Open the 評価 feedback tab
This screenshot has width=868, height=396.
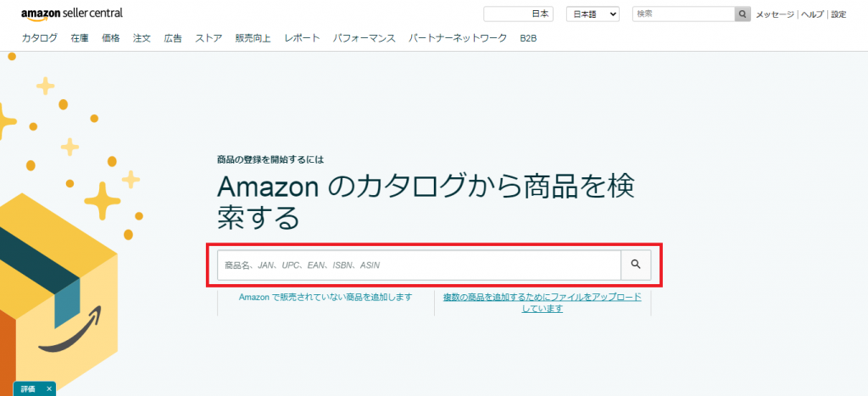pos(28,388)
